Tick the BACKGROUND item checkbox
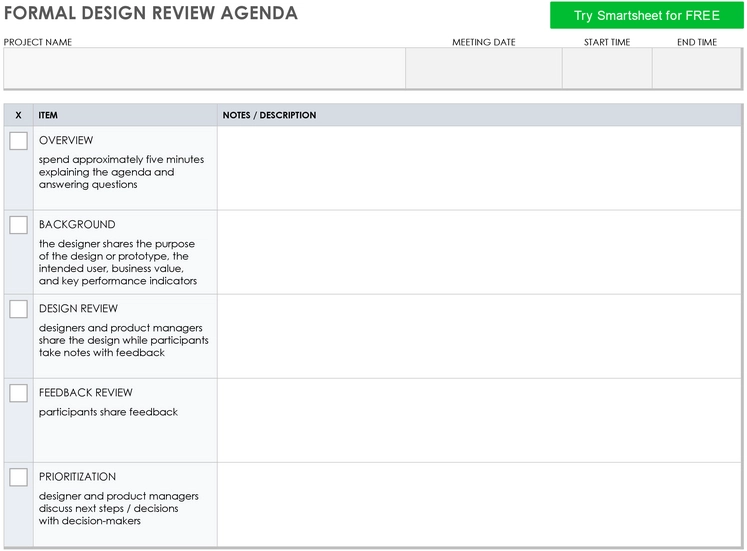Viewport: 747px width, 551px height. tap(19, 225)
